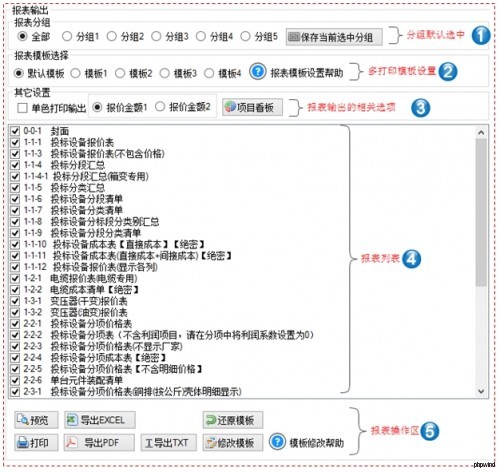Enable 单色打印输出 checkbox
Screen dimensions: 500x472
point(22,108)
